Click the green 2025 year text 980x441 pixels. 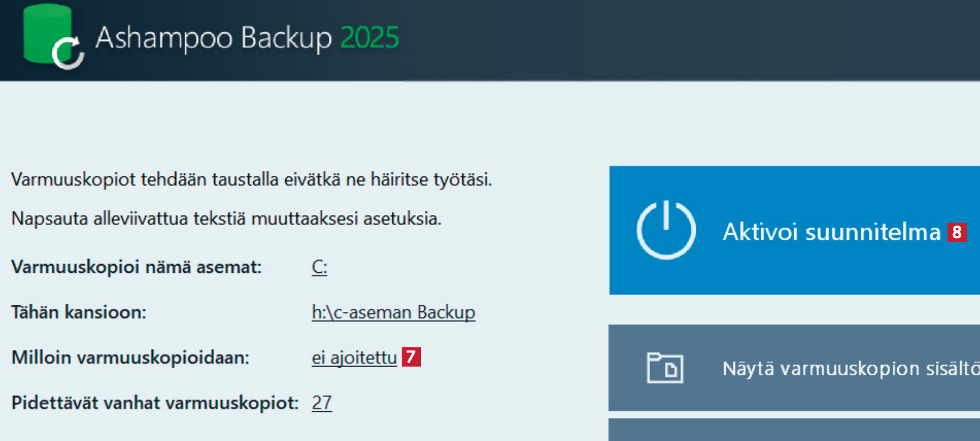[x=370, y=38]
